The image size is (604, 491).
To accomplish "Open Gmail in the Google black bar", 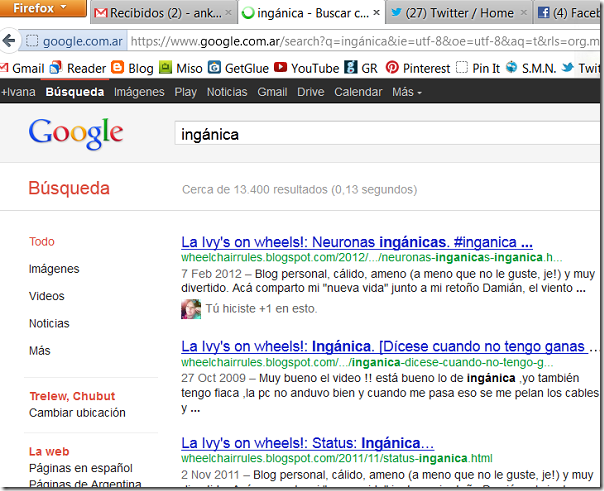I will (x=272, y=92).
